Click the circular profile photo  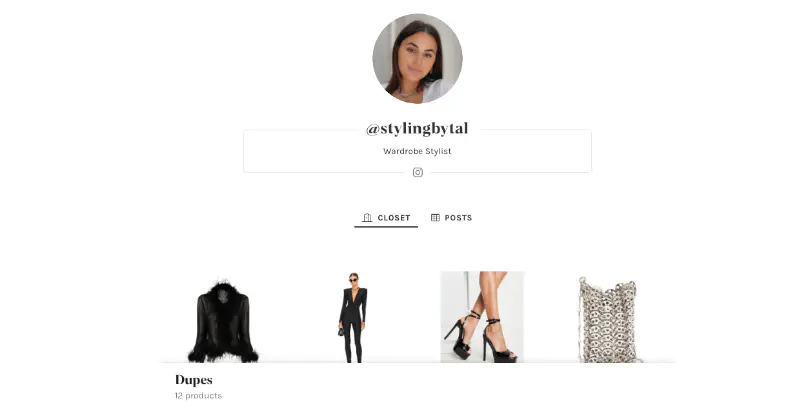(417, 58)
